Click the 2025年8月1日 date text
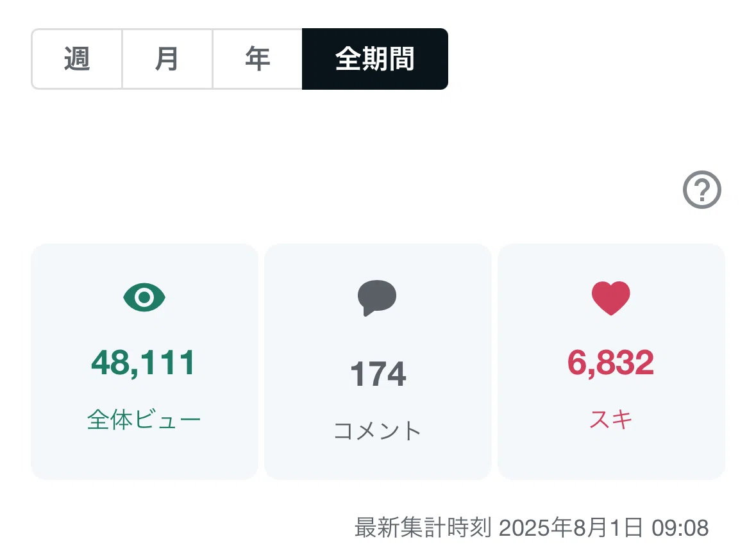Screen dimensions: 756x546 571,527
